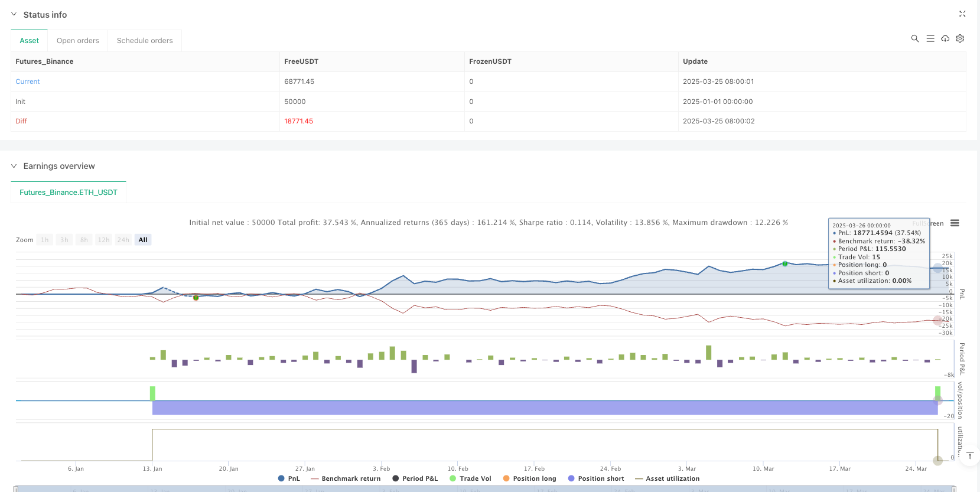This screenshot has height=492, width=980.
Task: Toggle Benchmark return series visibility
Action: (346, 478)
